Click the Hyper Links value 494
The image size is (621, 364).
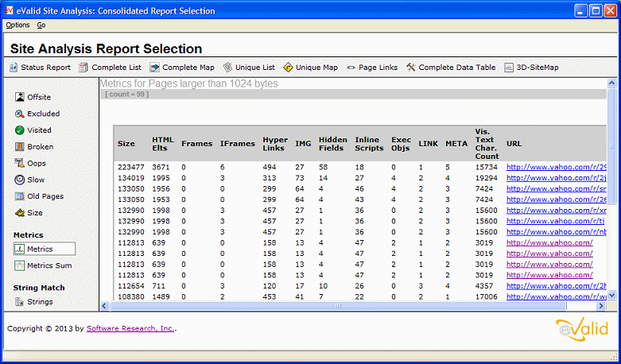(x=270, y=168)
